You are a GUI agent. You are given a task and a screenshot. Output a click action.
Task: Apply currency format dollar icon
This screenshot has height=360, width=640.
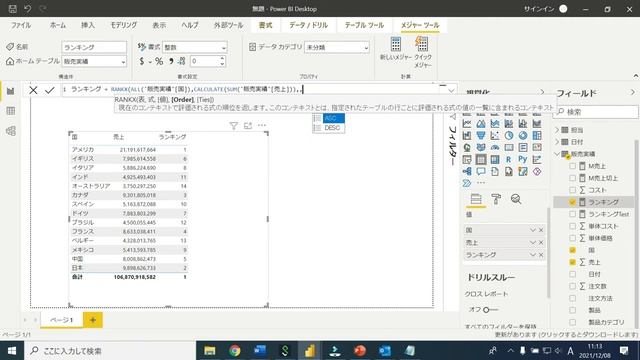coord(142,62)
